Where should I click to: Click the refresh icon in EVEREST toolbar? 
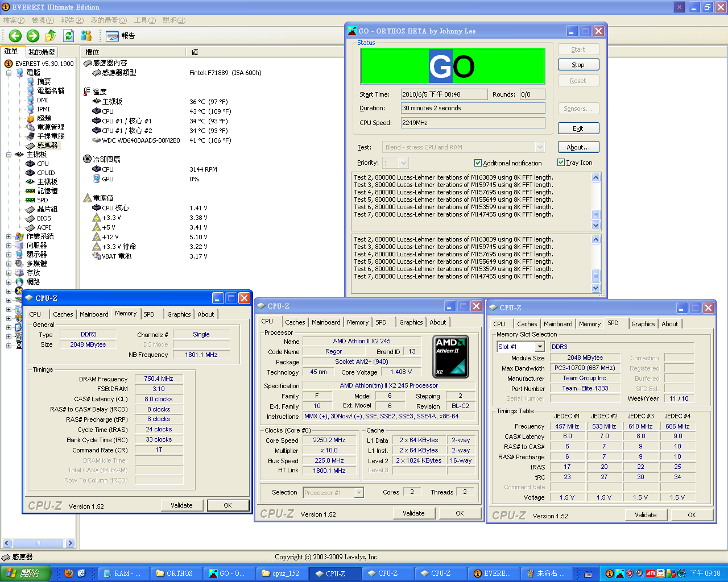[69, 36]
